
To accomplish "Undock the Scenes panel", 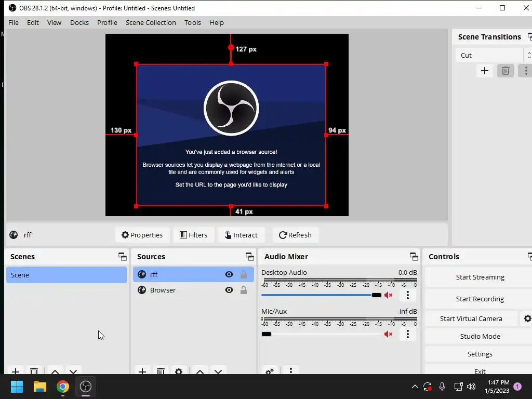I will (x=123, y=257).
